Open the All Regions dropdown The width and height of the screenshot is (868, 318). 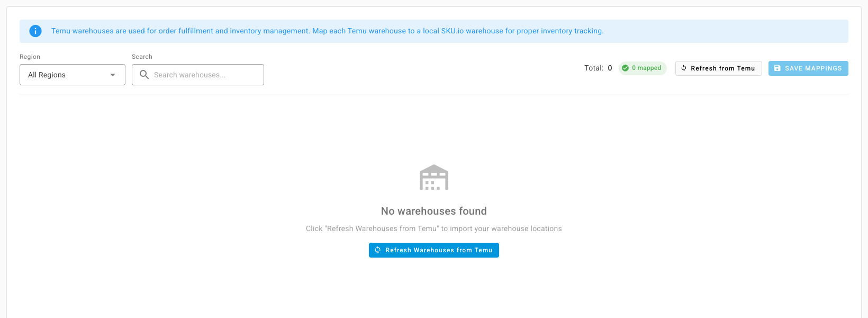point(73,75)
